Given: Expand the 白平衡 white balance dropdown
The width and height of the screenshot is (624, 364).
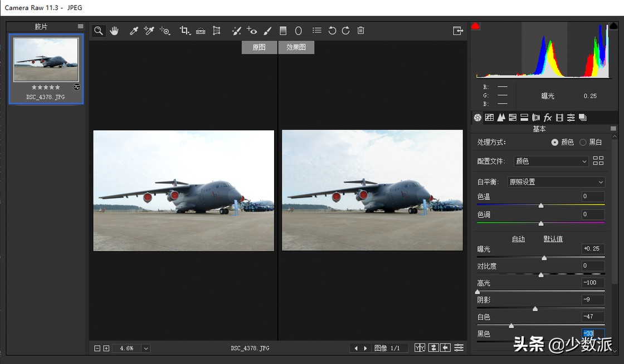Looking at the screenshot, I should tap(556, 182).
